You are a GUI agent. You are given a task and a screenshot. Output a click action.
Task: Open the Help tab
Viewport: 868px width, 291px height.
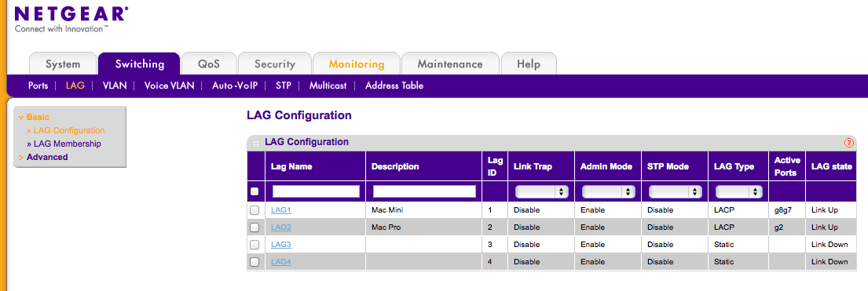[529, 64]
